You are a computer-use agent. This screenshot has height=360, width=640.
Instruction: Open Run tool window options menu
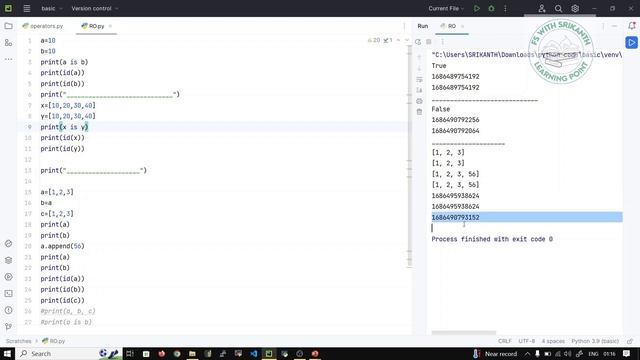point(603,26)
